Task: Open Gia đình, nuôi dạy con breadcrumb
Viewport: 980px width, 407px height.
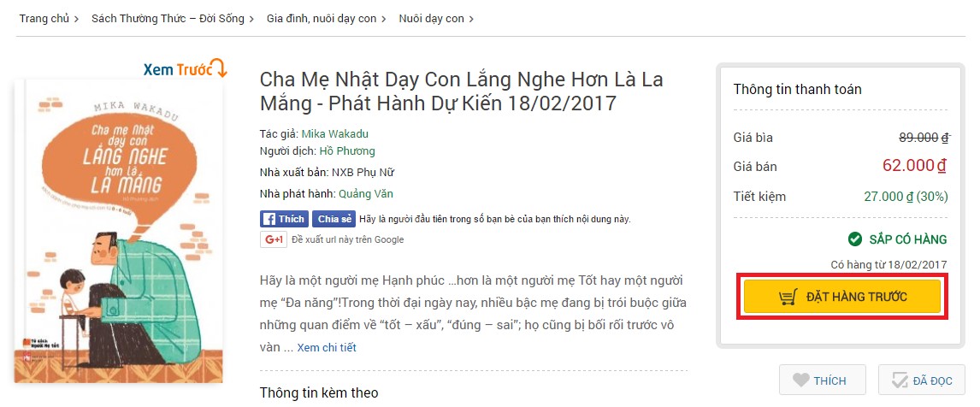Action: 322,19
